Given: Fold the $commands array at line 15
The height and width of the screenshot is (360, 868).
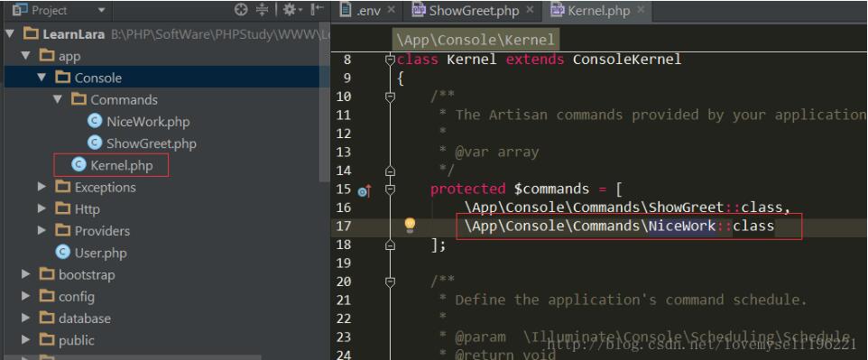Looking at the screenshot, I should point(390,189).
